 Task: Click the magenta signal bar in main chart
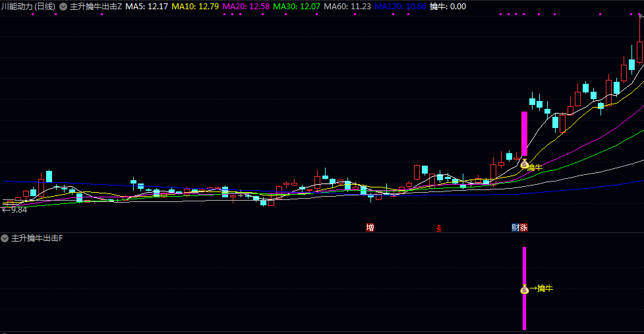pos(524,134)
